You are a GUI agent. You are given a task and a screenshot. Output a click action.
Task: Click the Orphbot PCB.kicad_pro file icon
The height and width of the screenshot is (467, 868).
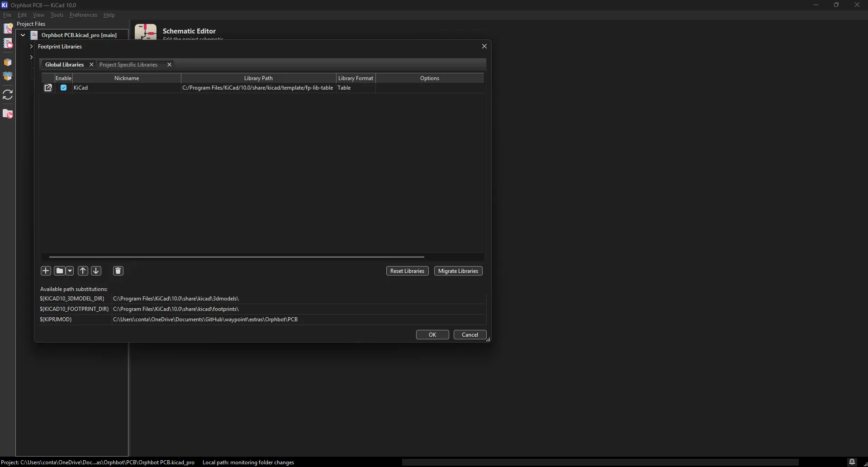34,35
